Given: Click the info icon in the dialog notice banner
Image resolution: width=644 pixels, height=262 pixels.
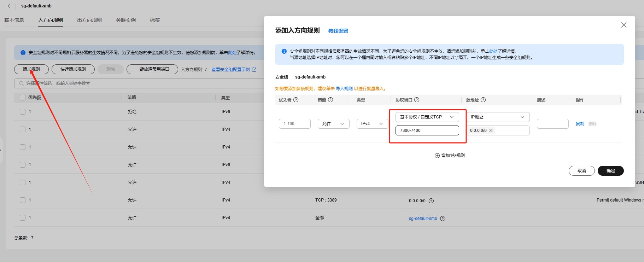Looking at the screenshot, I should point(284,51).
